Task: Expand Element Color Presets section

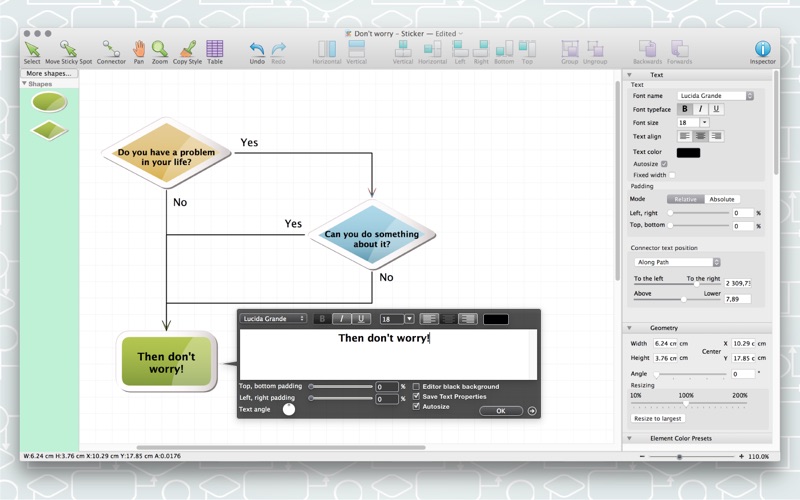Action: point(629,438)
